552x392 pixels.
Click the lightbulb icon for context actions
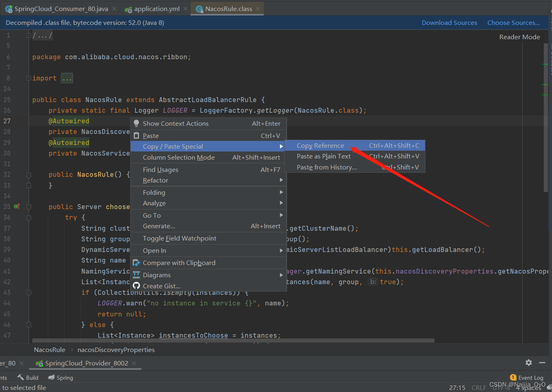point(136,123)
